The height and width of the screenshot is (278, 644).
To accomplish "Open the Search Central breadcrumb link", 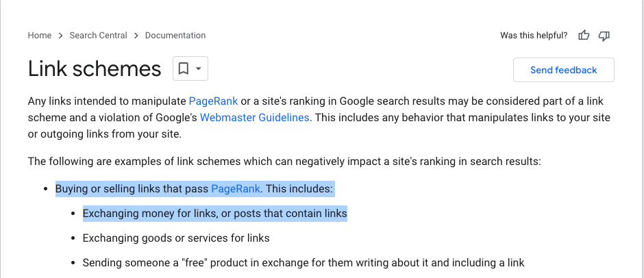I will point(98,36).
